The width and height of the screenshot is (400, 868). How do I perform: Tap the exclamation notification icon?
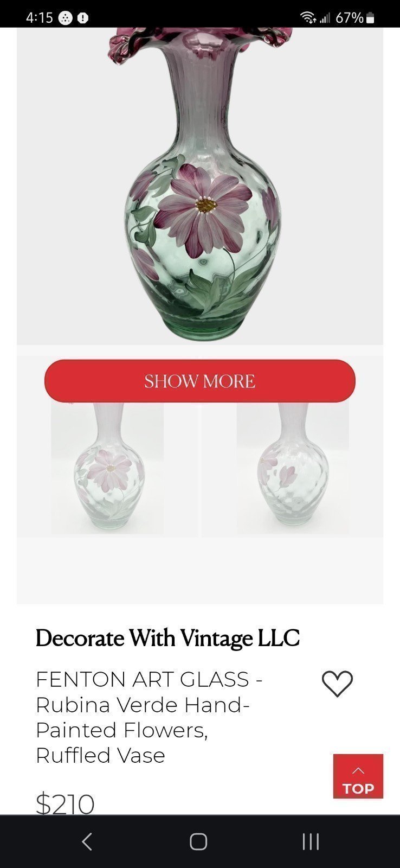coord(83,18)
